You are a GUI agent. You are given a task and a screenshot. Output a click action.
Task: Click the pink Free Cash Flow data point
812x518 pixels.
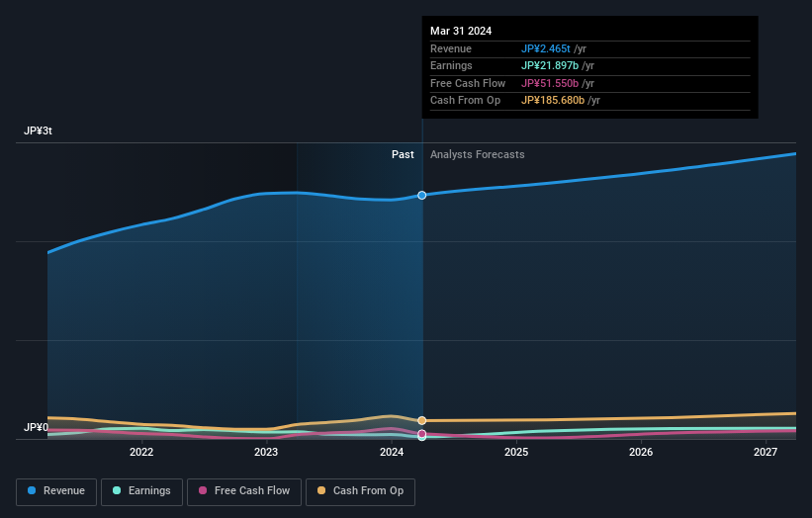422,434
